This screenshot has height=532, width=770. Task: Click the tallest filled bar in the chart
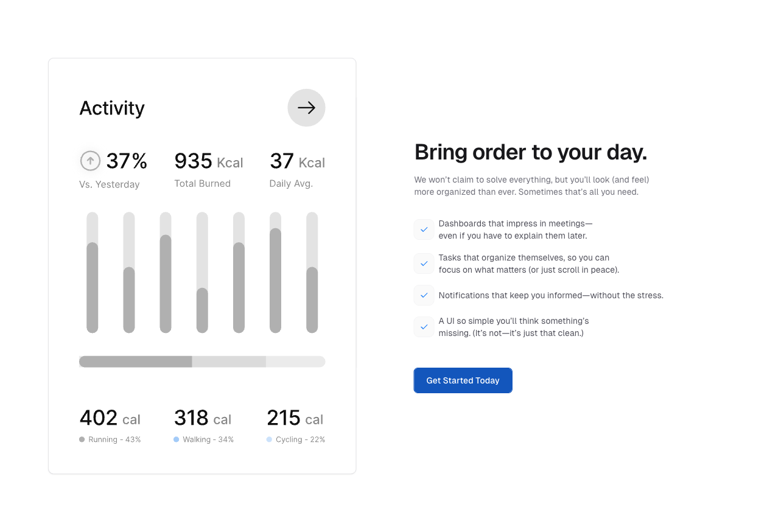coord(275,280)
